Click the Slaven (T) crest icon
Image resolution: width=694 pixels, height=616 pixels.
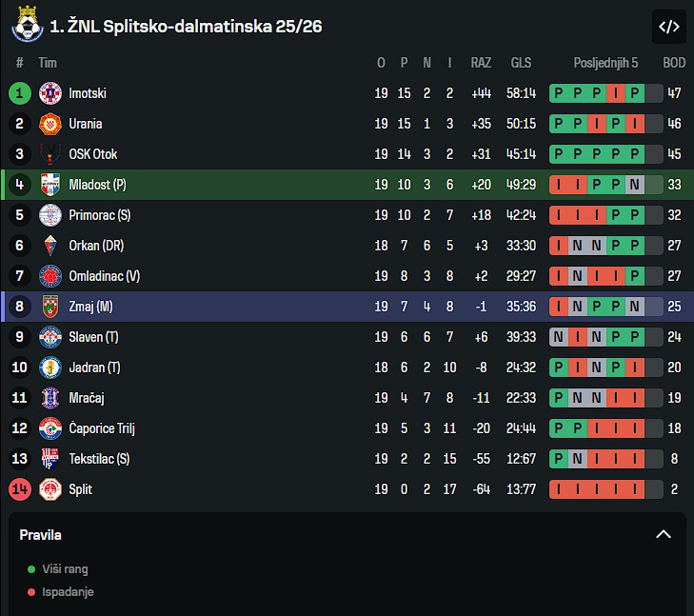coord(50,337)
